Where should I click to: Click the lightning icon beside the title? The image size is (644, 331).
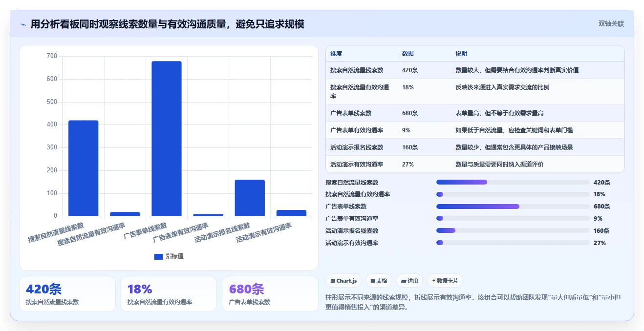pyautogui.click(x=23, y=24)
